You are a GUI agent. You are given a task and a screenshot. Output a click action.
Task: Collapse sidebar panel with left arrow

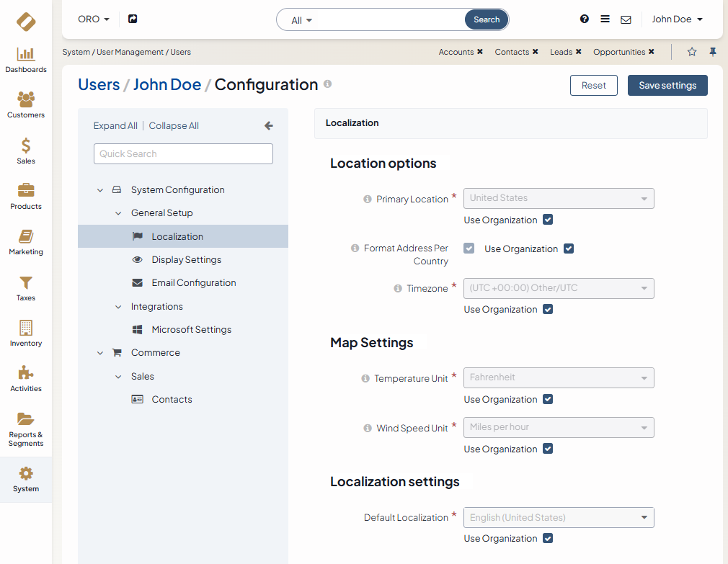coord(269,126)
